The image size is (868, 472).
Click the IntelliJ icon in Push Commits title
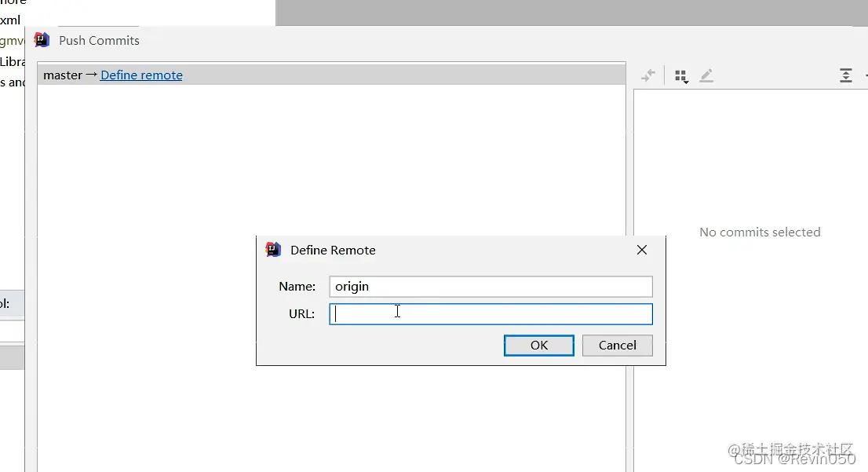click(x=42, y=40)
